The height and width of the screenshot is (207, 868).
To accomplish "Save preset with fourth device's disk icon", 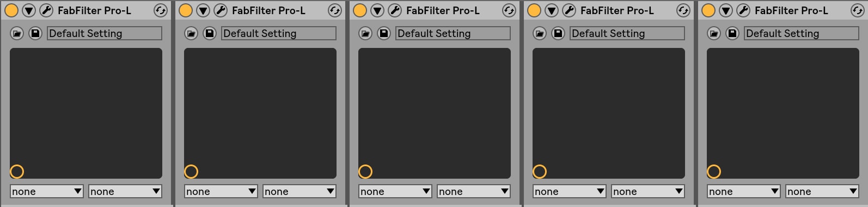I will coord(558,33).
